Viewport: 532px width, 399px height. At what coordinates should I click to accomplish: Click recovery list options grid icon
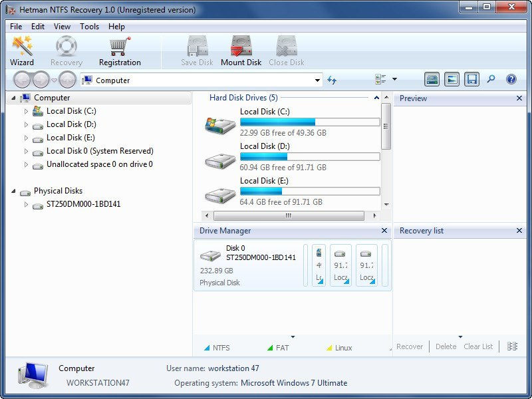click(x=512, y=346)
